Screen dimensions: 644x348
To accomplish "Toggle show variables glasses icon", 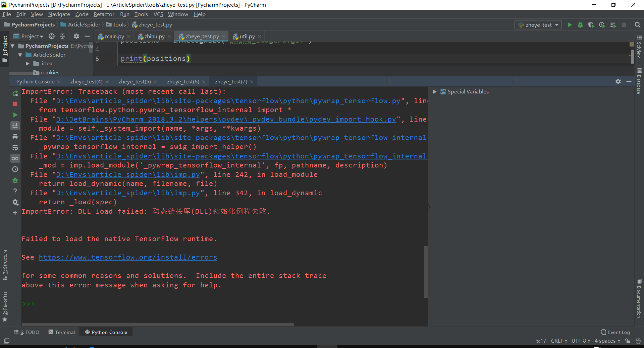I will (x=15, y=158).
